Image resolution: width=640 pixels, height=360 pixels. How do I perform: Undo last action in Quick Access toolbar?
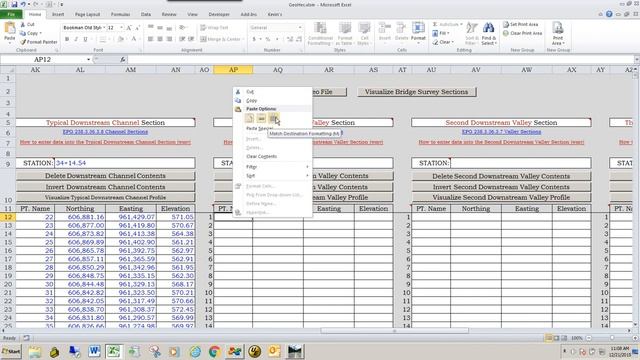point(23,4)
